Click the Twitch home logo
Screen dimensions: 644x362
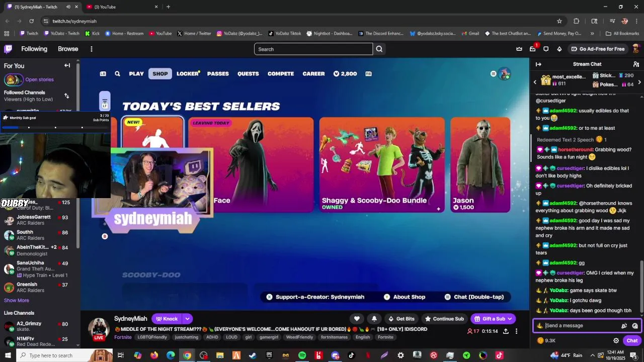click(x=8, y=49)
